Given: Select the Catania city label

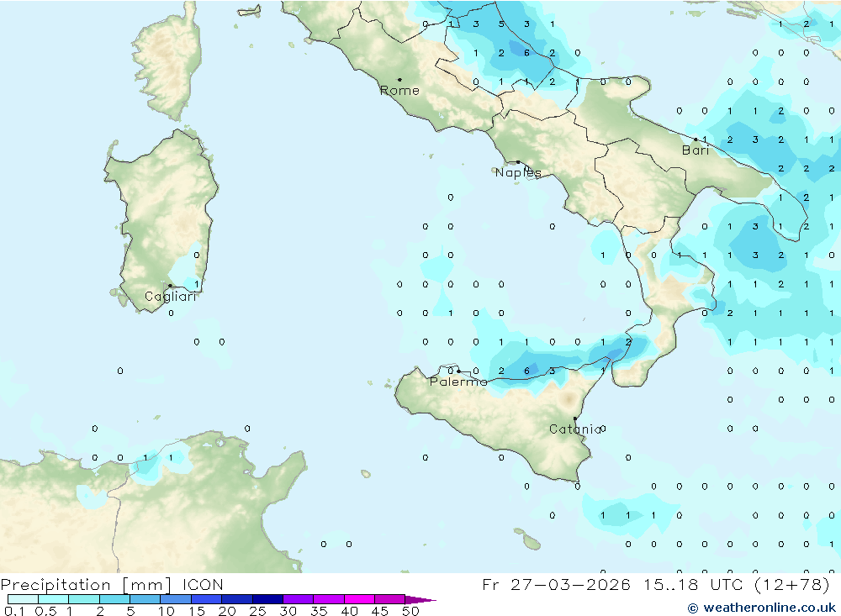Looking at the screenshot, I should point(575,429).
